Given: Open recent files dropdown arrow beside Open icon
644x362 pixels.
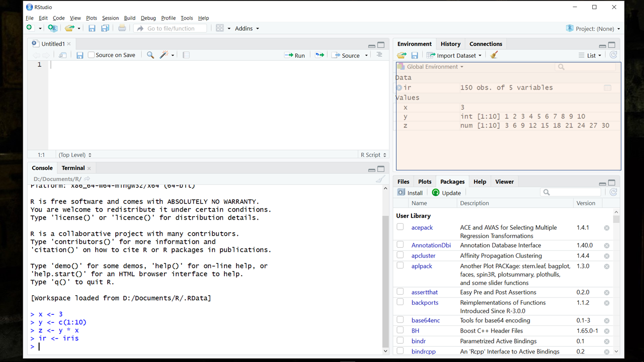Looking at the screenshot, I should tap(79, 29).
